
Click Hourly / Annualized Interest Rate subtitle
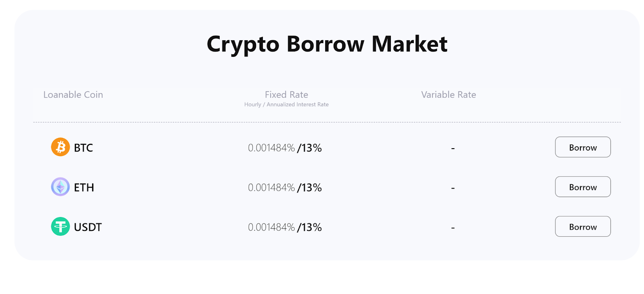click(287, 104)
